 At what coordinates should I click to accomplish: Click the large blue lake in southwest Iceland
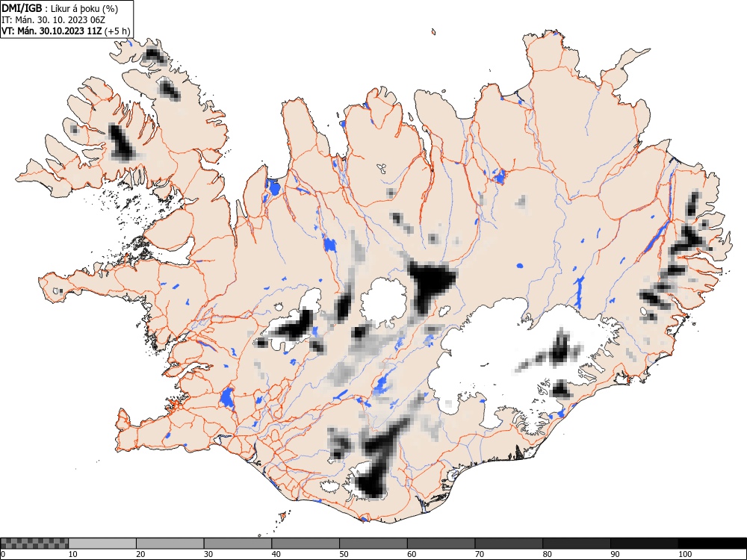(x=227, y=398)
